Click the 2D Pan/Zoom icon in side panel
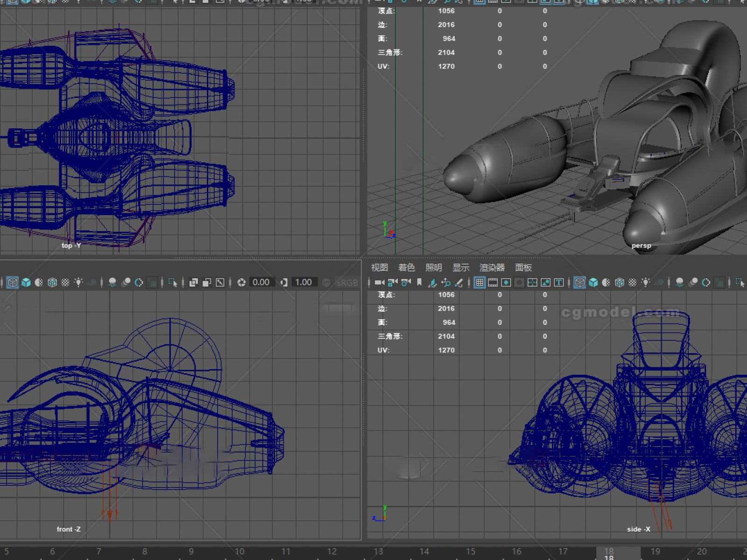This screenshot has width=747, height=560. click(446, 282)
